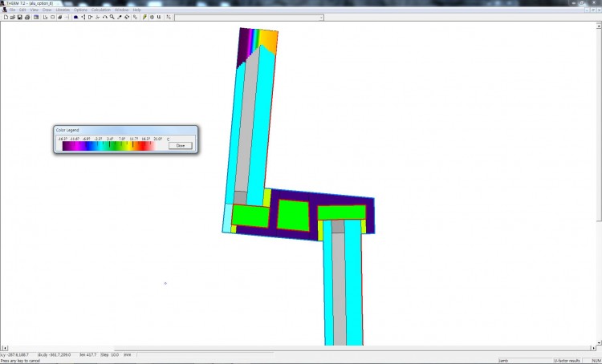
Task: Open the Help menu
Action: (136, 10)
